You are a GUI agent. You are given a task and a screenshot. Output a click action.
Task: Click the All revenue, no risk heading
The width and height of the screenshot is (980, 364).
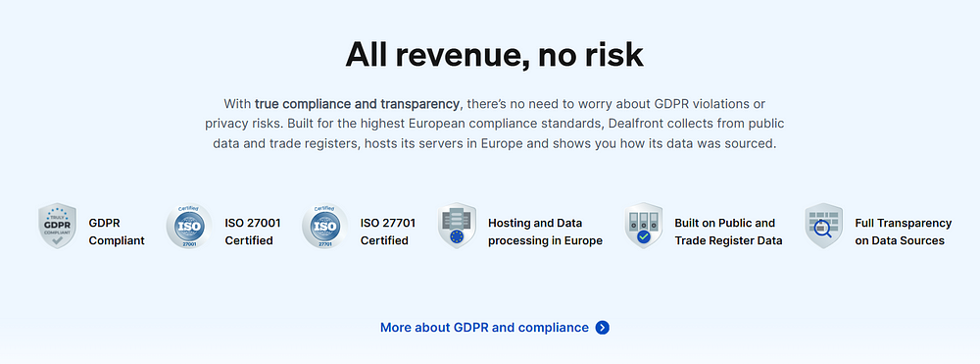[x=494, y=55]
